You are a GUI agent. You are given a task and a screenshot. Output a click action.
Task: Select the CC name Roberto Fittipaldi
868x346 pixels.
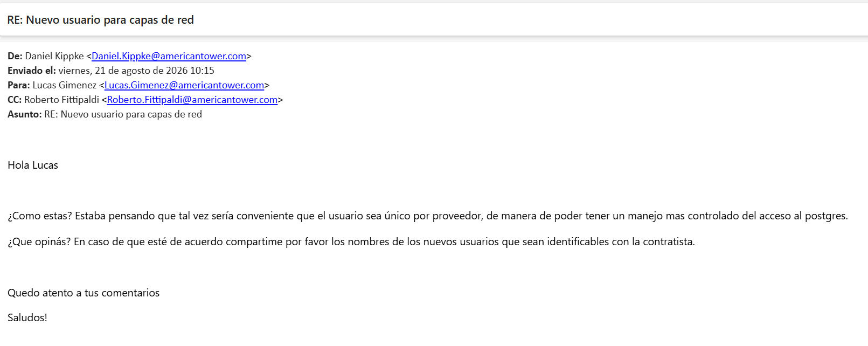(62, 100)
